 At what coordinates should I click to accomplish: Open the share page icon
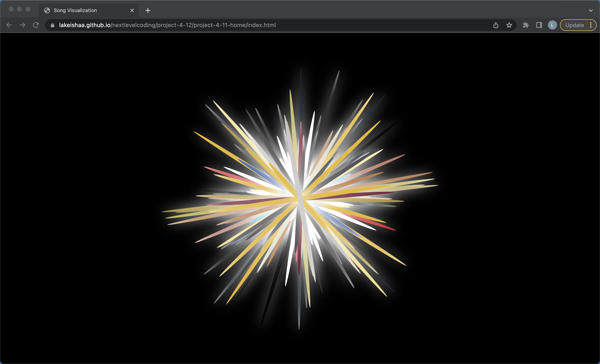click(x=496, y=25)
